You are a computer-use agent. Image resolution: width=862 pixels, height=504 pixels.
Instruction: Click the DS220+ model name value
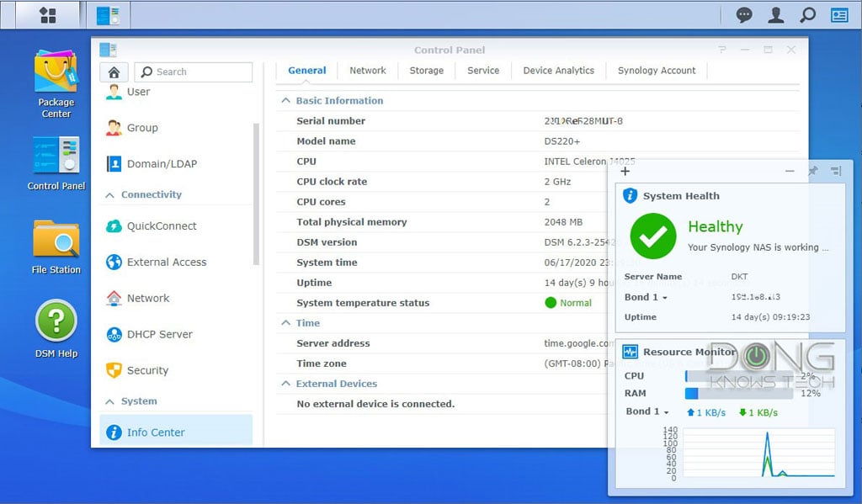[x=561, y=141]
